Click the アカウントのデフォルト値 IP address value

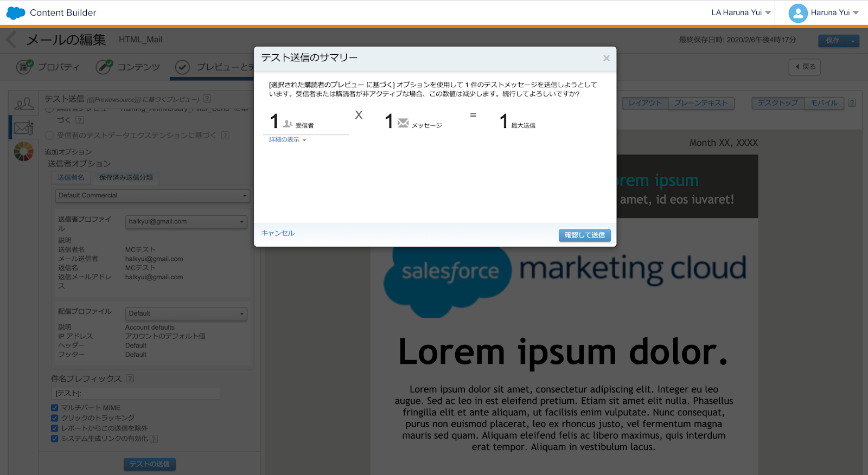tap(165, 336)
